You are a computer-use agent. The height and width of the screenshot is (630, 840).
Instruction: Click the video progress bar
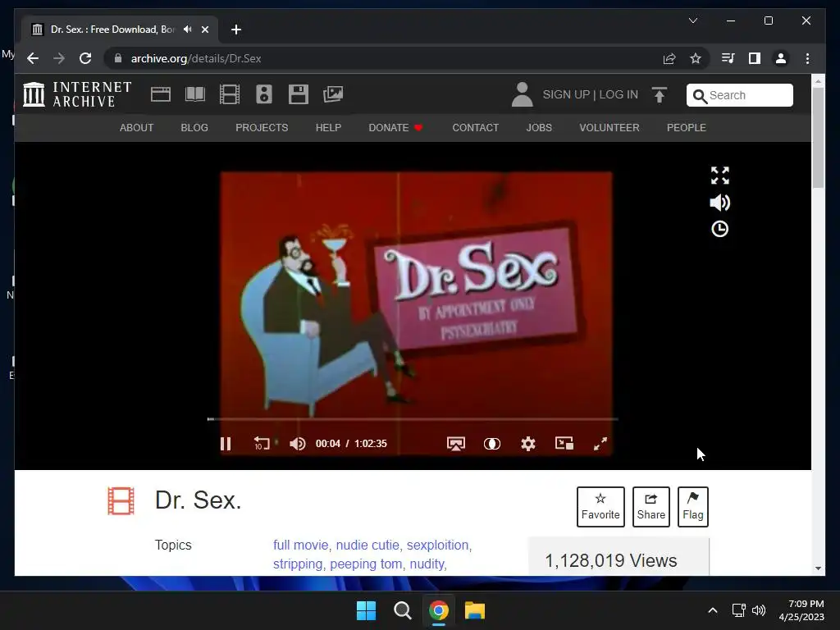(413, 419)
